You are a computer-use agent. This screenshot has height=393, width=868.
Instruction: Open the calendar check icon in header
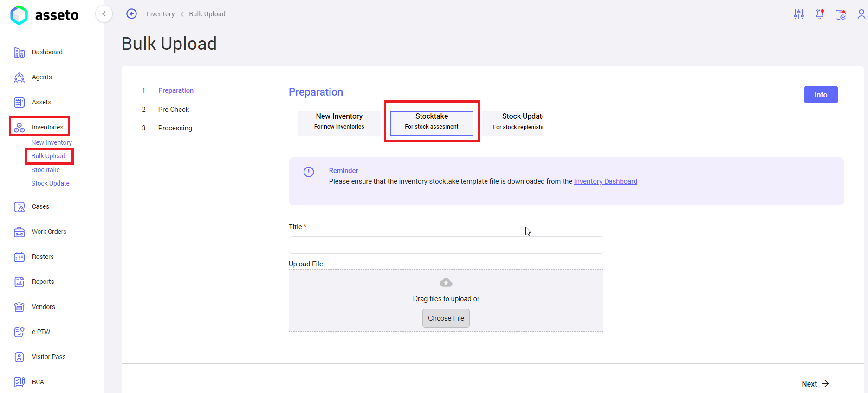(x=841, y=14)
